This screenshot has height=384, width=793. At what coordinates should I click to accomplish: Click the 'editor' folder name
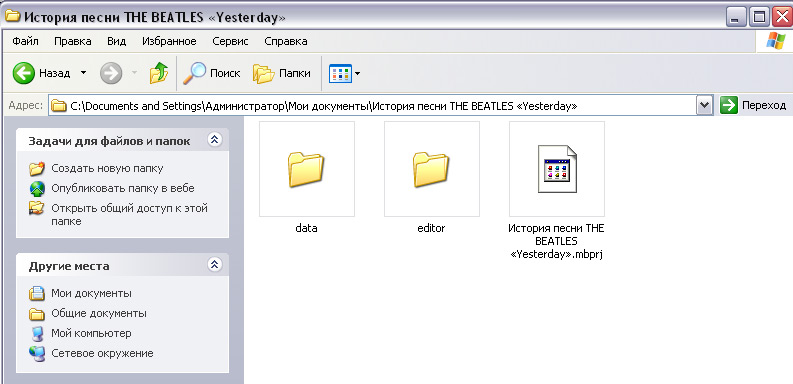click(431, 228)
